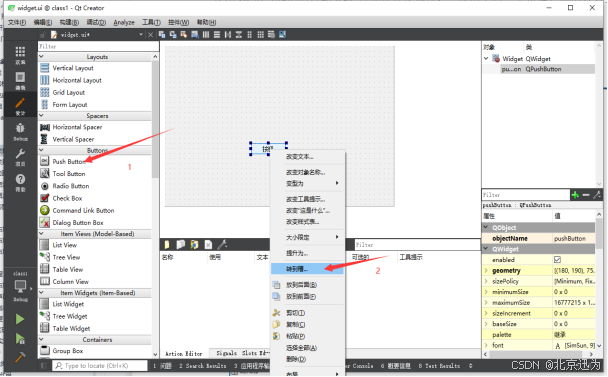Open the class1 Debug kit selector
This screenshot has width=608, height=377.
pyautogui.click(x=20, y=286)
